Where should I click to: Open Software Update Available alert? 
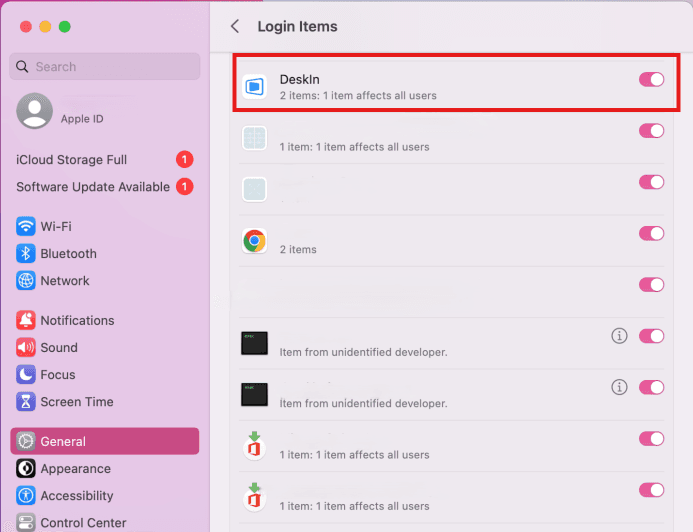click(105, 187)
